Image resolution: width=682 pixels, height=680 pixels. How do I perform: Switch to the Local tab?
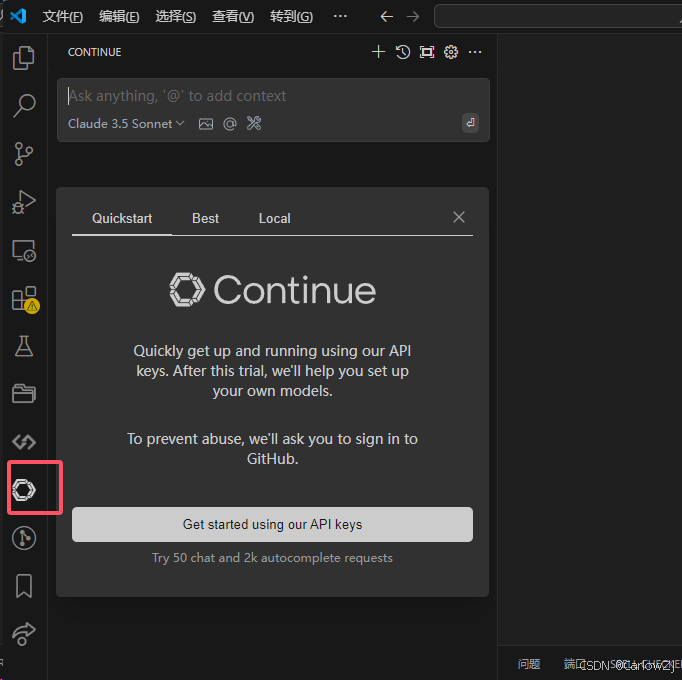[x=274, y=218]
